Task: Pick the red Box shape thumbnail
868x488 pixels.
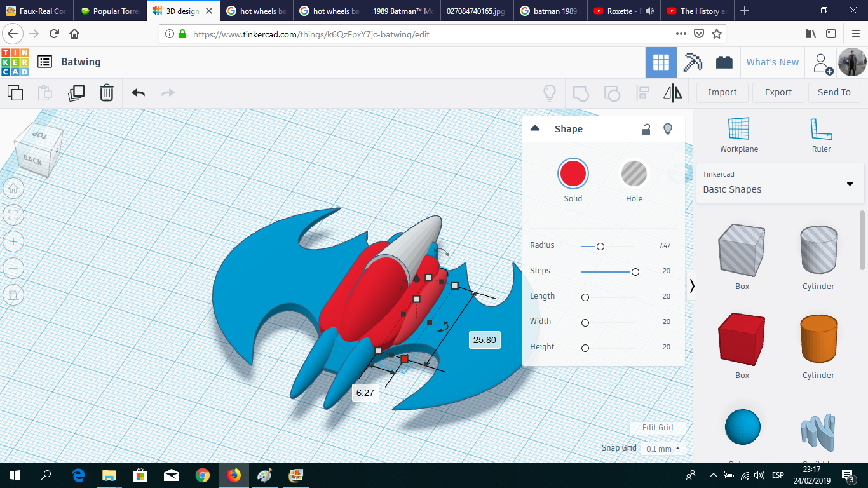Action: (742, 339)
